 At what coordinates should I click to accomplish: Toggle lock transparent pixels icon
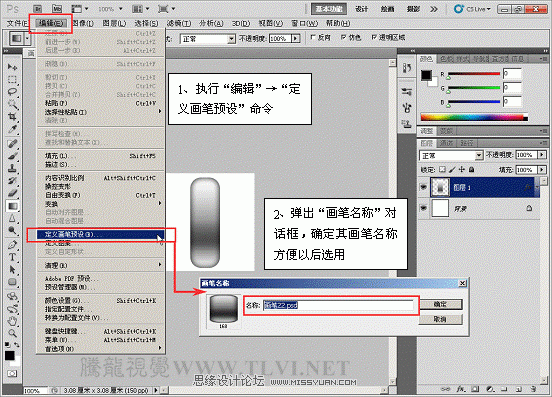point(443,170)
